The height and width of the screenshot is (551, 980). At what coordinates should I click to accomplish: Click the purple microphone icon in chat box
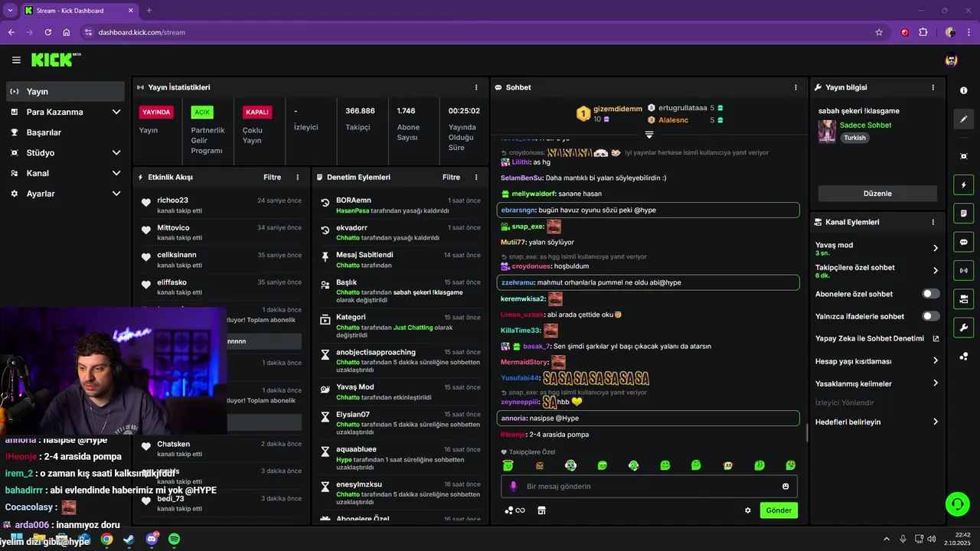point(513,486)
